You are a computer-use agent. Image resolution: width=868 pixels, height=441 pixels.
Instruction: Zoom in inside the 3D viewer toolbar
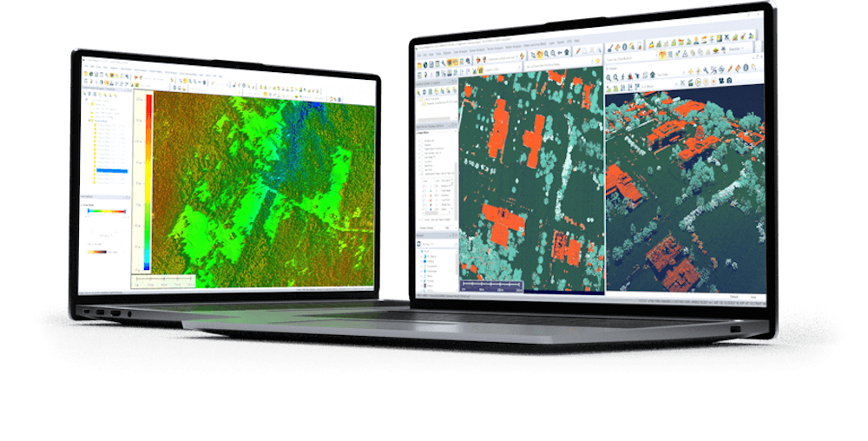[608, 77]
